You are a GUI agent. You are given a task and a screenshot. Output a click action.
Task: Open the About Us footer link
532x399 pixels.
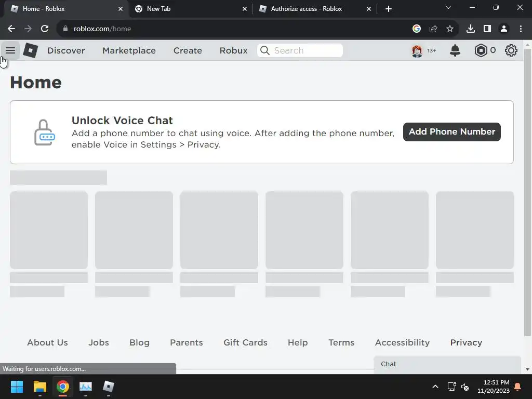point(47,342)
